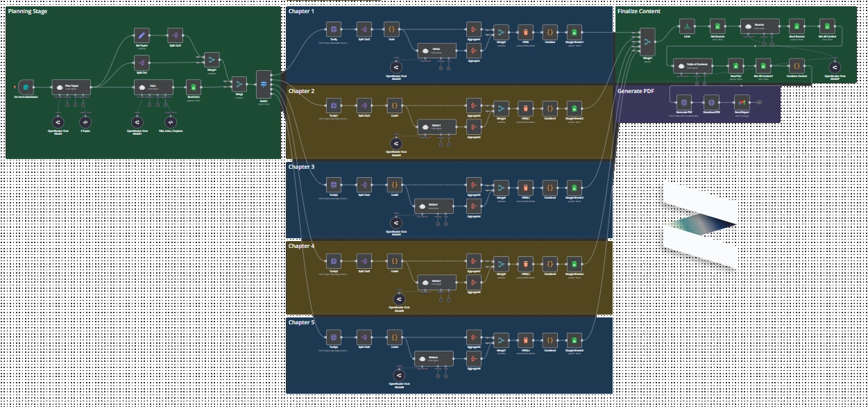This screenshot has width=868, height=407.
Task: Select the OpenRouter Chat Model node under Plan Topics
Action: 59,122
